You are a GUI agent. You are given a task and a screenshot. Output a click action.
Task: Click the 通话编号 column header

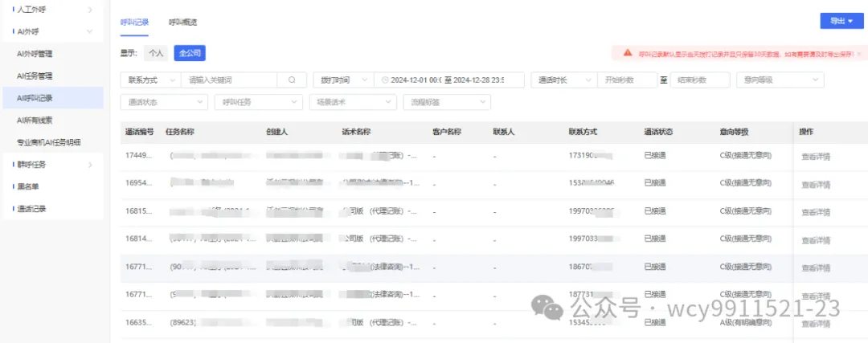140,133
